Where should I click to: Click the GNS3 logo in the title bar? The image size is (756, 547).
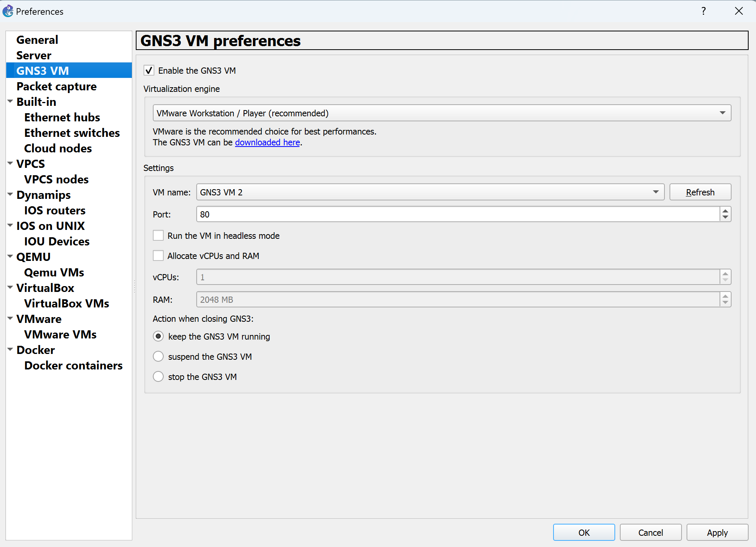(8, 11)
